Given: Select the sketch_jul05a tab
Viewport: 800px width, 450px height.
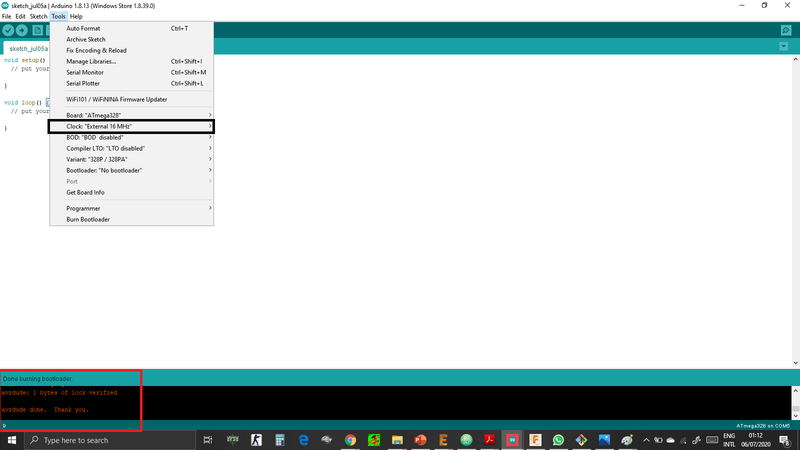Looking at the screenshot, I should pos(29,48).
